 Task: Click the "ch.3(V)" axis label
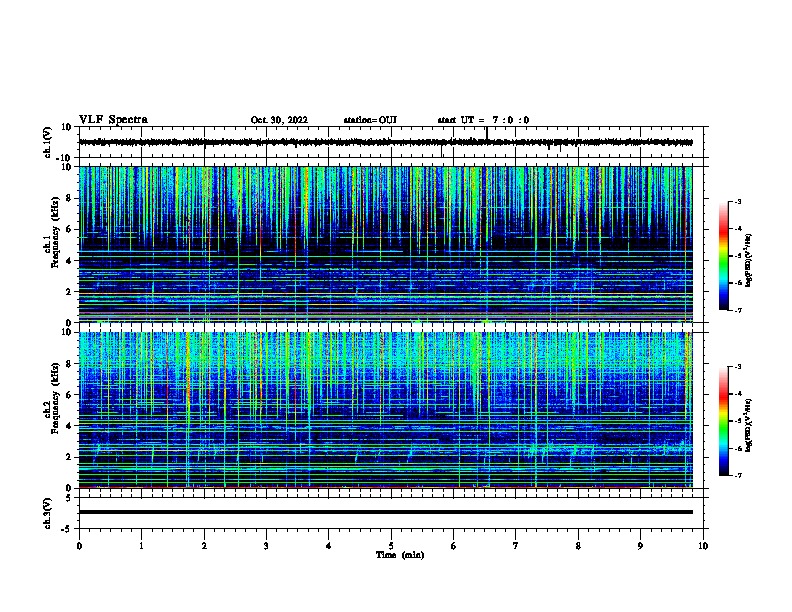coord(48,513)
